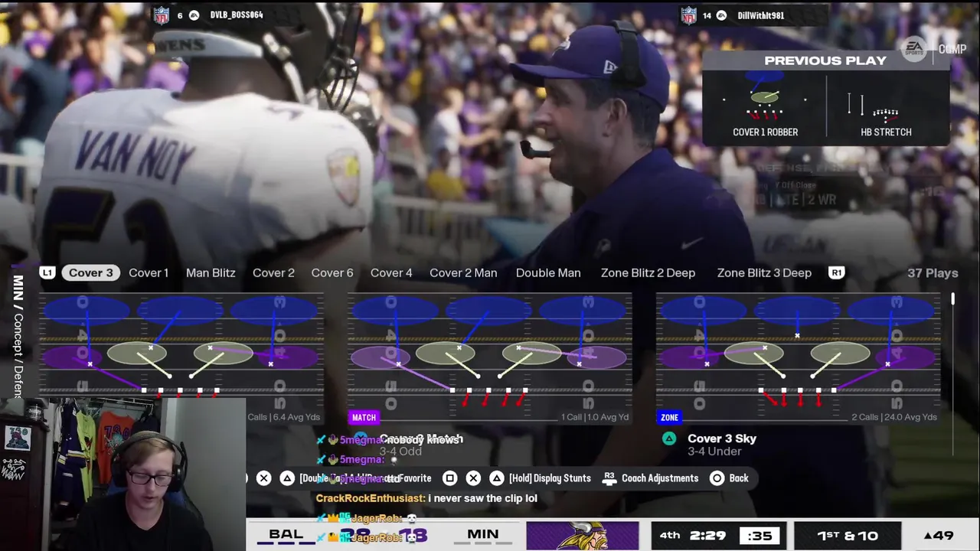Switch to the Cover 1 tab
Image resolution: width=980 pixels, height=551 pixels.
(149, 272)
